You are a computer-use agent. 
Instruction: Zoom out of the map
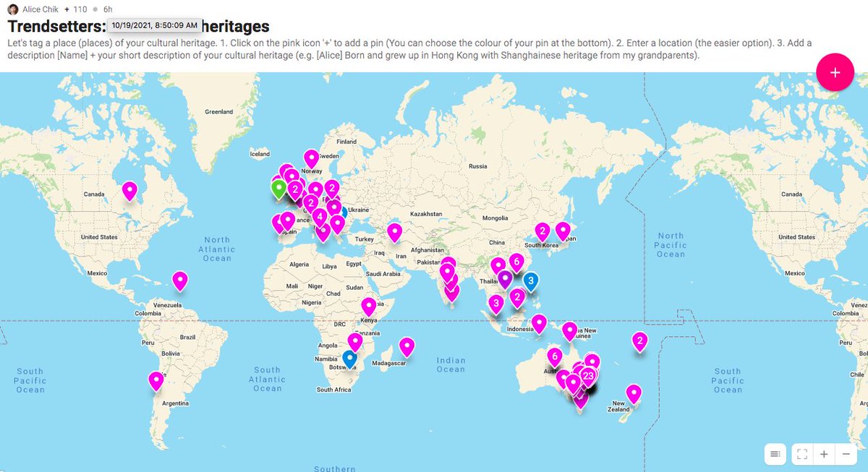click(846, 454)
